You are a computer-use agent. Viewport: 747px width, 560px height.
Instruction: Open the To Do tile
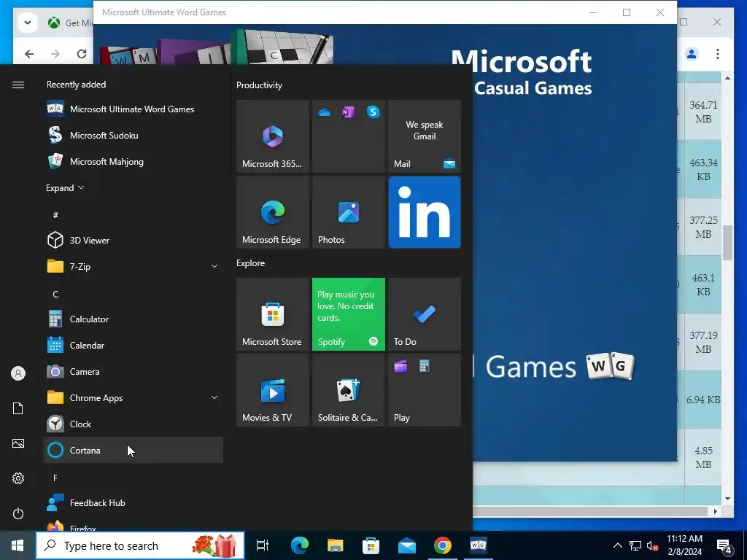coord(425,314)
